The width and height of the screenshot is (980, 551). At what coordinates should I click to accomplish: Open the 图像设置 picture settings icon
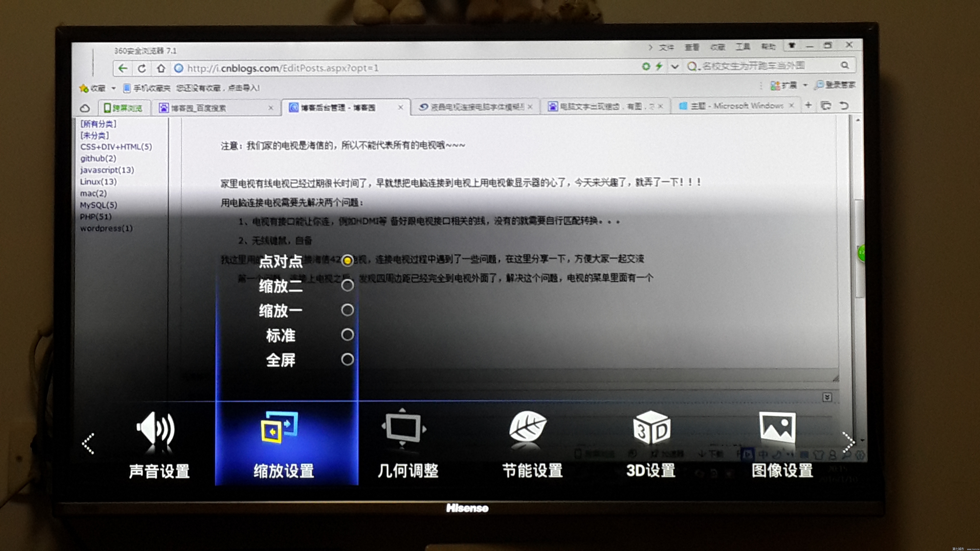pyautogui.click(x=777, y=427)
